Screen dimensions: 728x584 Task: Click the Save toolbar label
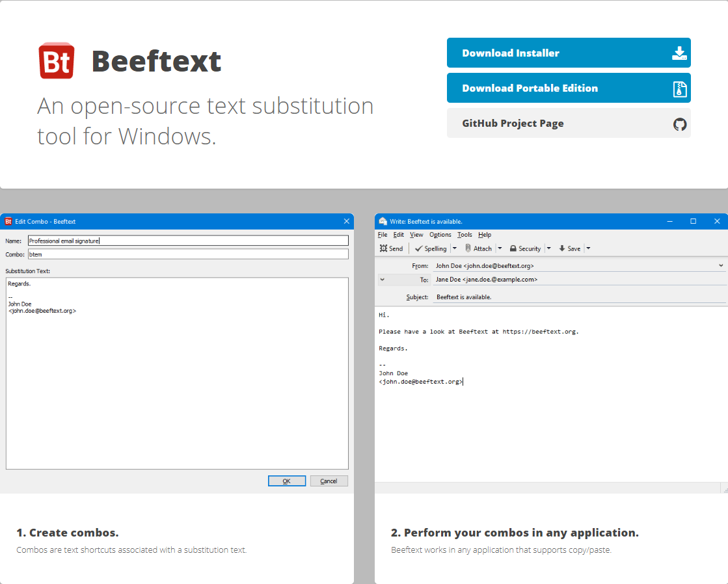coord(574,249)
